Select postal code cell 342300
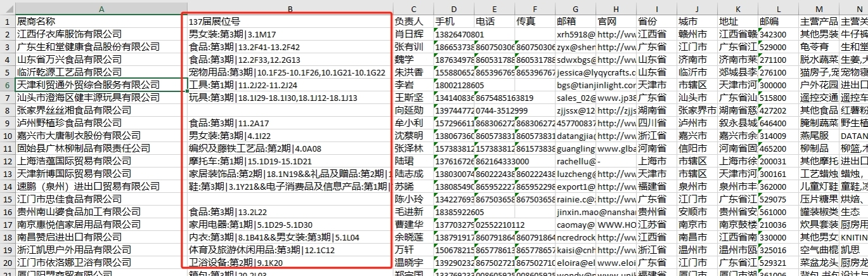Viewport: 868px width, 276px height. coord(778,34)
